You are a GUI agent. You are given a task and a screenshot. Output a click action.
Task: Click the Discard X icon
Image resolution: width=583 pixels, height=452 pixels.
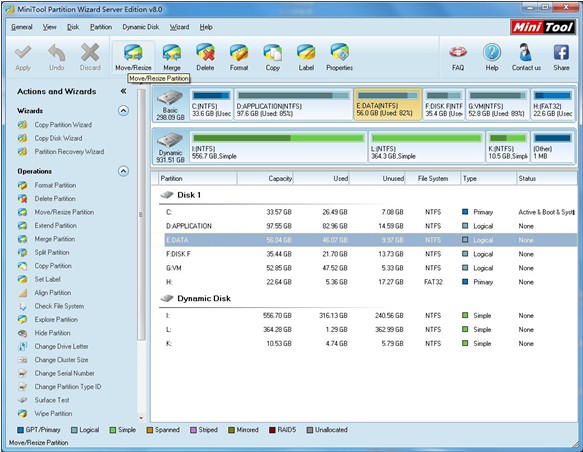coord(90,52)
